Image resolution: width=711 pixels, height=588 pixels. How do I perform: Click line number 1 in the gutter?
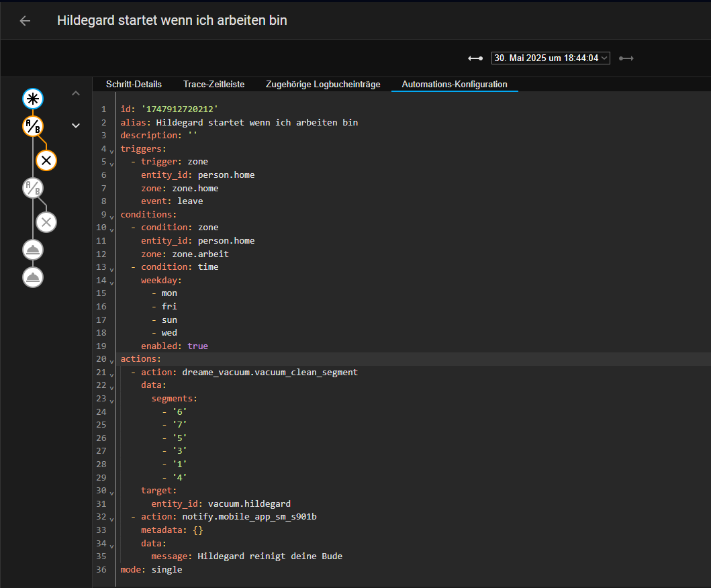click(x=104, y=109)
